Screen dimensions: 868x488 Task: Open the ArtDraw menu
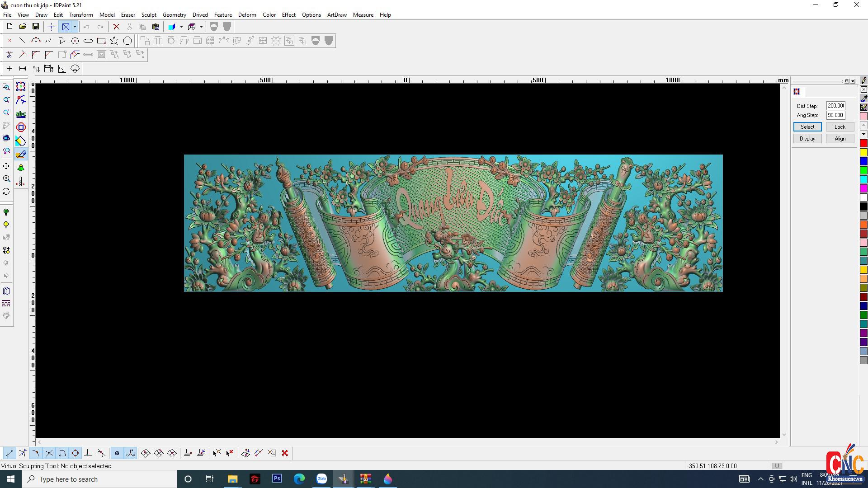(337, 15)
